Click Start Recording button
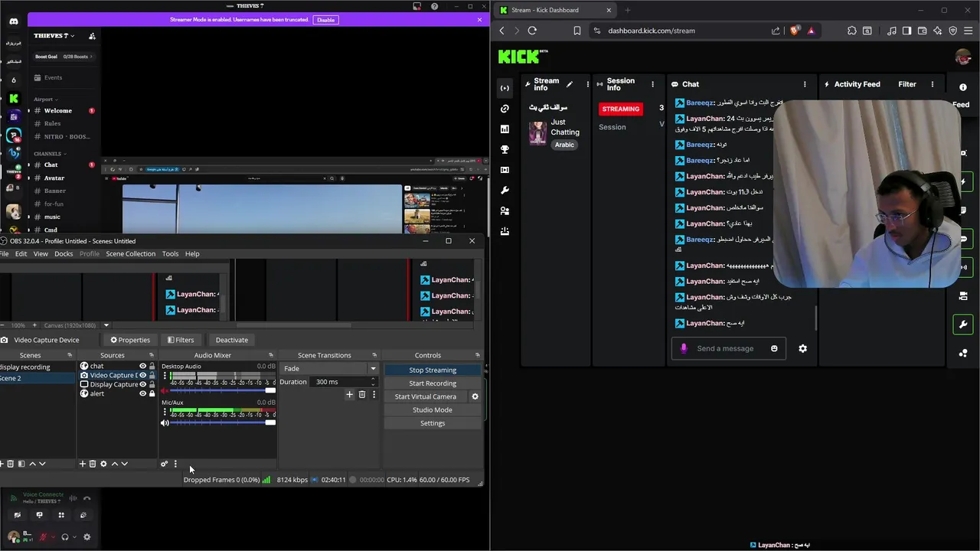980x551 pixels. pos(433,383)
